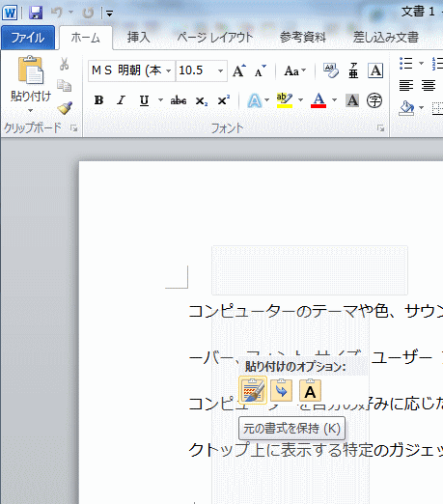Image resolution: width=443 pixels, height=504 pixels.
Task: Open the highlight color dropdown arrow
Action: click(300, 100)
